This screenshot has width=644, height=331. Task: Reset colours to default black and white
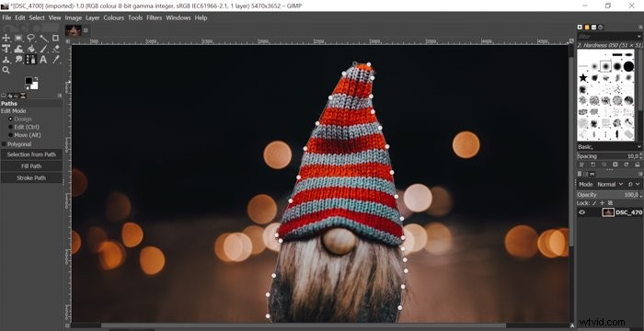click(27, 87)
